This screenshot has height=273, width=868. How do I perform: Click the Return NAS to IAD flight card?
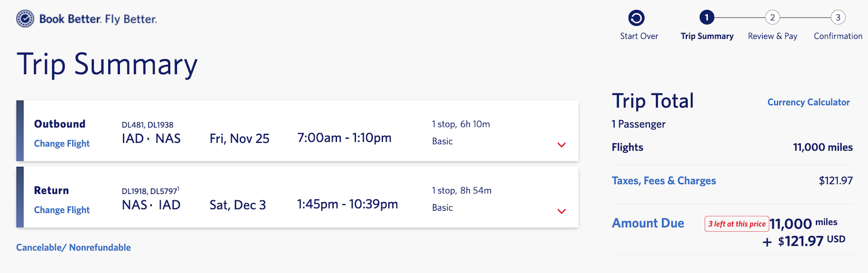[x=297, y=197]
